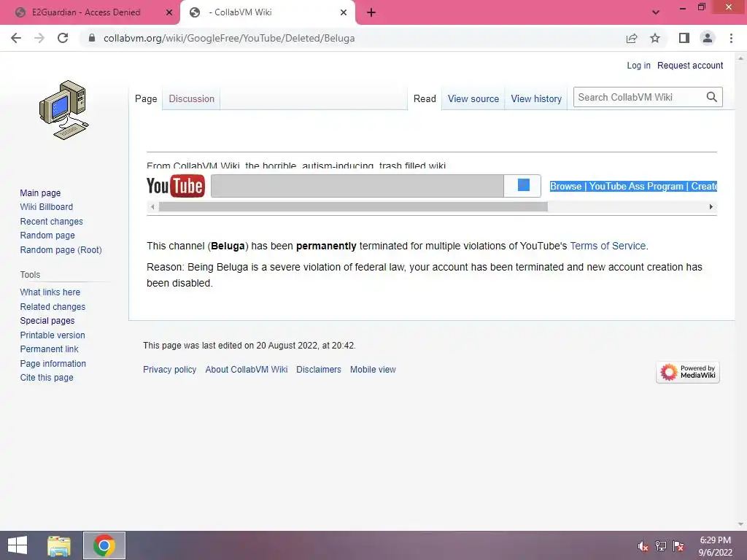The width and height of the screenshot is (747, 560).
Task: Open Windows Start menu
Action: (18, 545)
